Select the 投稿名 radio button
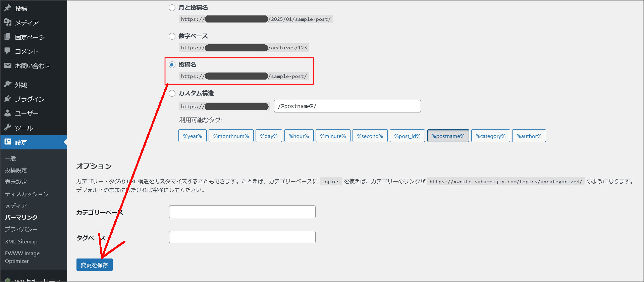The image size is (644, 282). tap(172, 65)
